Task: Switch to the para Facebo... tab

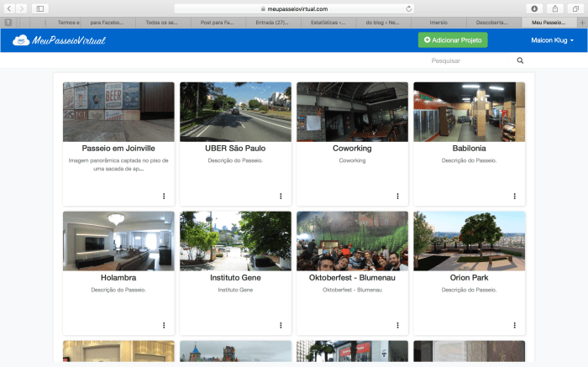Action: pos(108,23)
